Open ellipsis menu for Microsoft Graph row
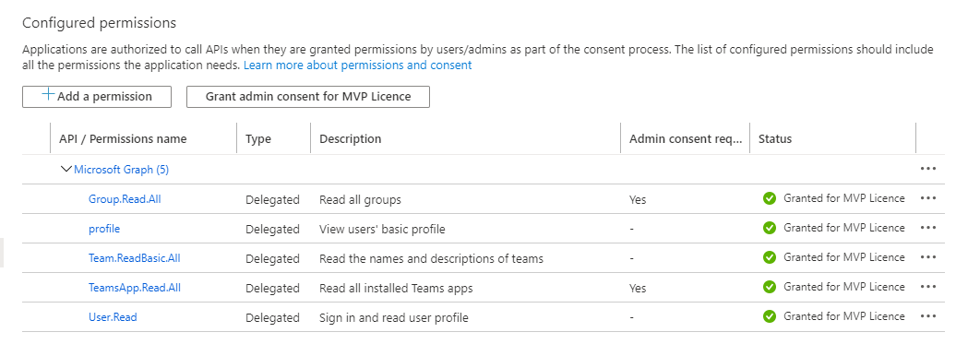 (928, 169)
